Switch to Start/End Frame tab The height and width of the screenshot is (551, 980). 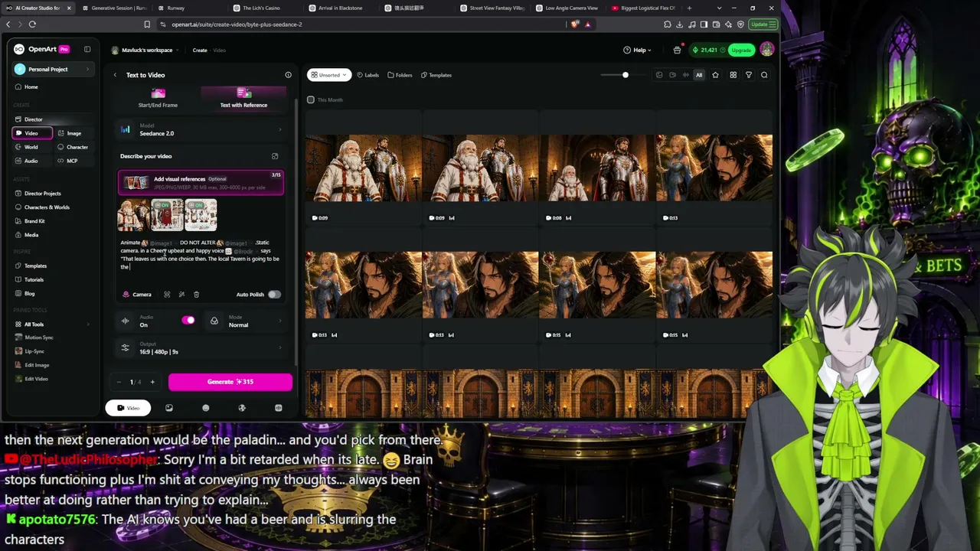tap(158, 97)
